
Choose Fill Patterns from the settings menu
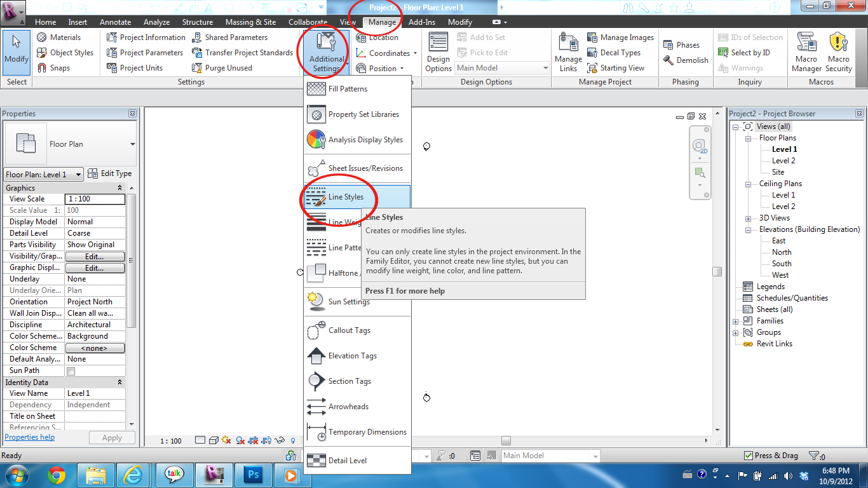coord(348,88)
